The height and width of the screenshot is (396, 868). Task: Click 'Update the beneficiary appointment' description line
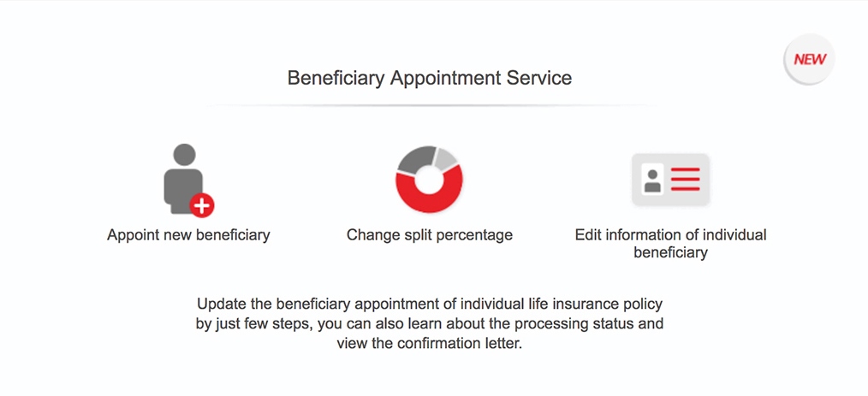pyautogui.click(x=429, y=304)
